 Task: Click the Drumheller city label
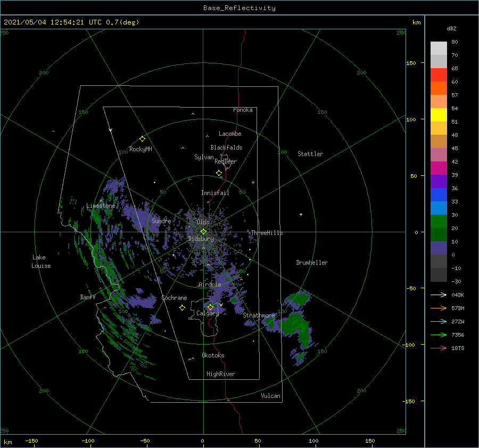312,263
